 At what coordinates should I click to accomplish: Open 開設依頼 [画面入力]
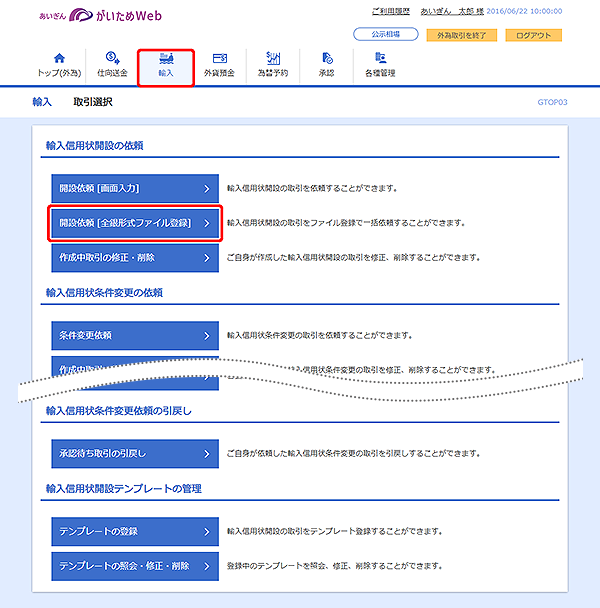134,188
